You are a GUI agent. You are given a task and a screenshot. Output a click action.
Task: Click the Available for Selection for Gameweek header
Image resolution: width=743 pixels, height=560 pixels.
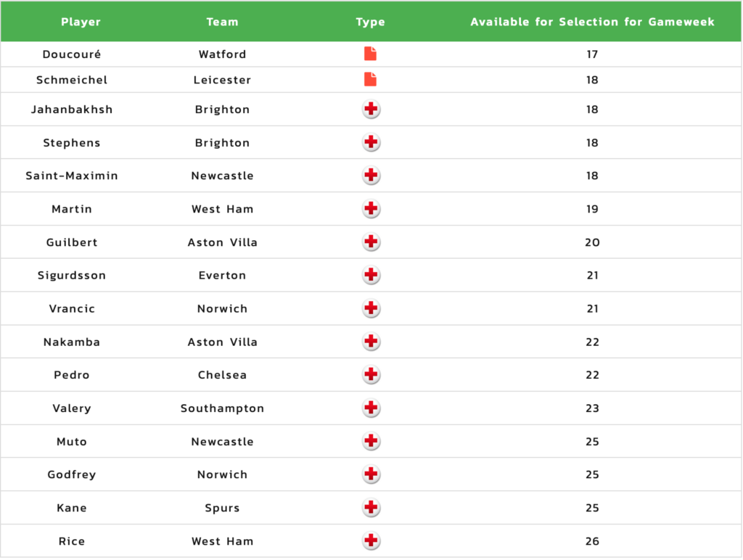tap(592, 22)
